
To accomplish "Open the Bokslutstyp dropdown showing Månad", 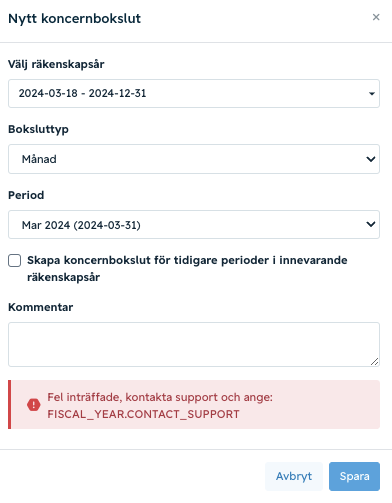I will tap(194, 159).
